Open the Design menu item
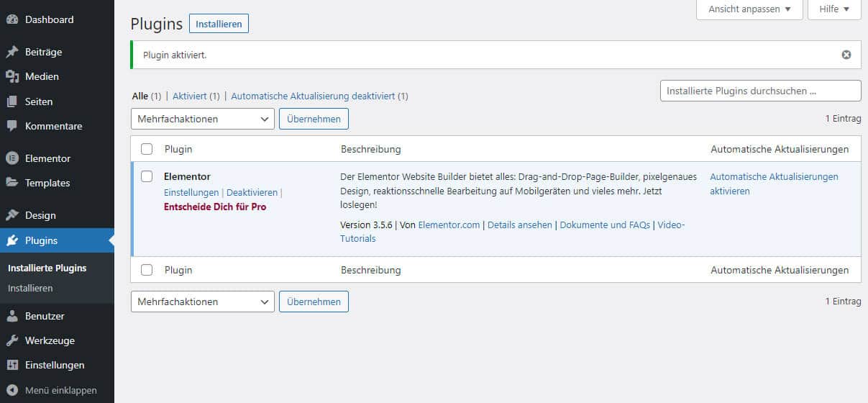The height and width of the screenshot is (403, 868). 57,215
